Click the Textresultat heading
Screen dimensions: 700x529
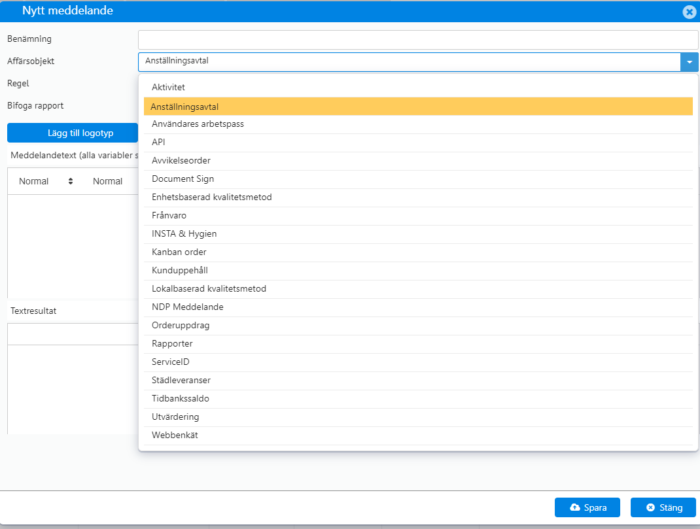pyautogui.click(x=33, y=311)
